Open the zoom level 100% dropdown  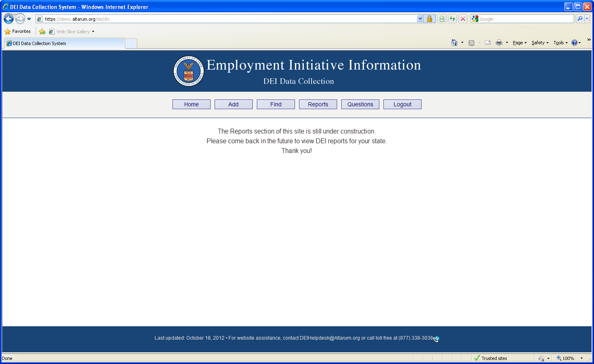(x=581, y=358)
